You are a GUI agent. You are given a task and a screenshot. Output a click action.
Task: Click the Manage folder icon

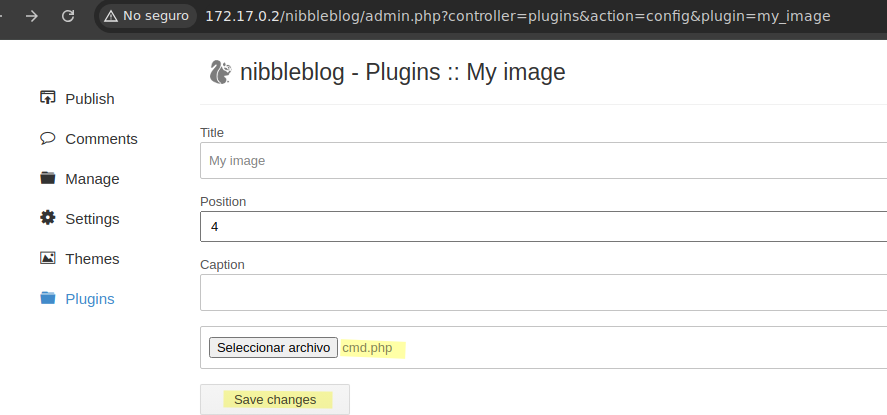47,178
